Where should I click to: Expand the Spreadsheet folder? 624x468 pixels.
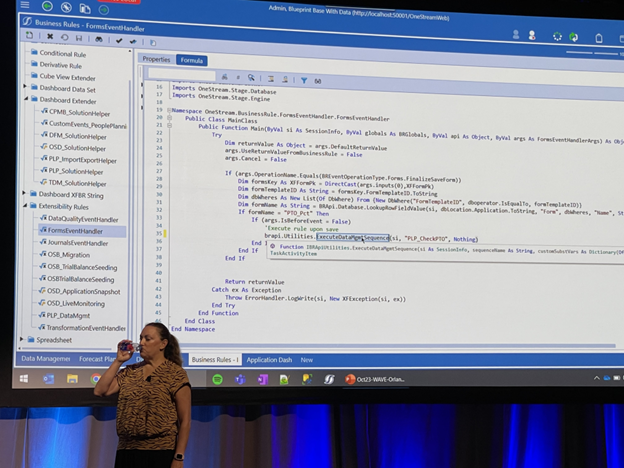(x=22, y=339)
